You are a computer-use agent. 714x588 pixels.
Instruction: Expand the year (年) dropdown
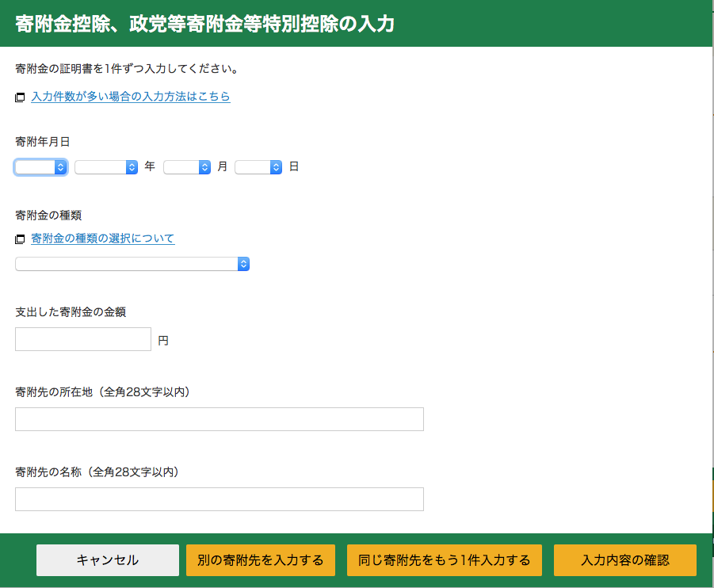[106, 167]
